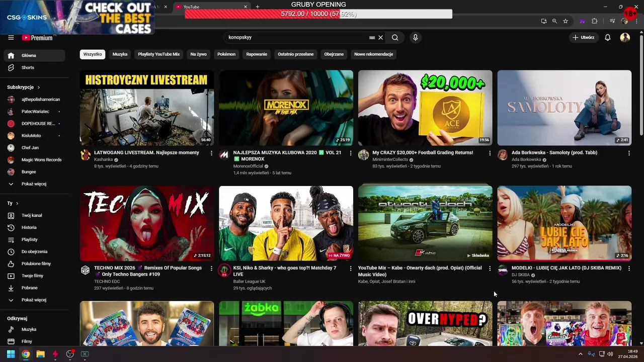Open Kashanka channel link
Screen dimensions: 644x362
[x=104, y=159]
